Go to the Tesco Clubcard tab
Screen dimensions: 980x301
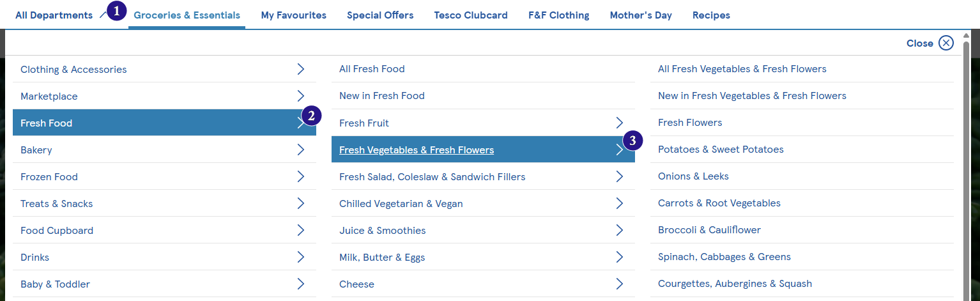[471, 15]
